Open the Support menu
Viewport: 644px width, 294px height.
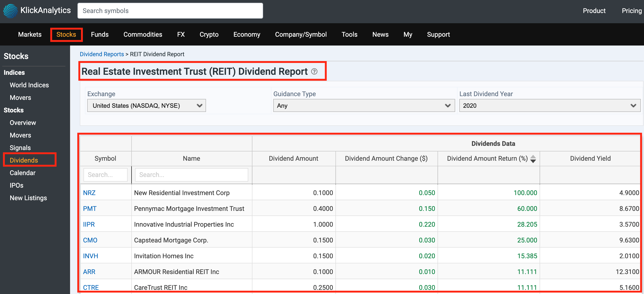pyautogui.click(x=438, y=35)
